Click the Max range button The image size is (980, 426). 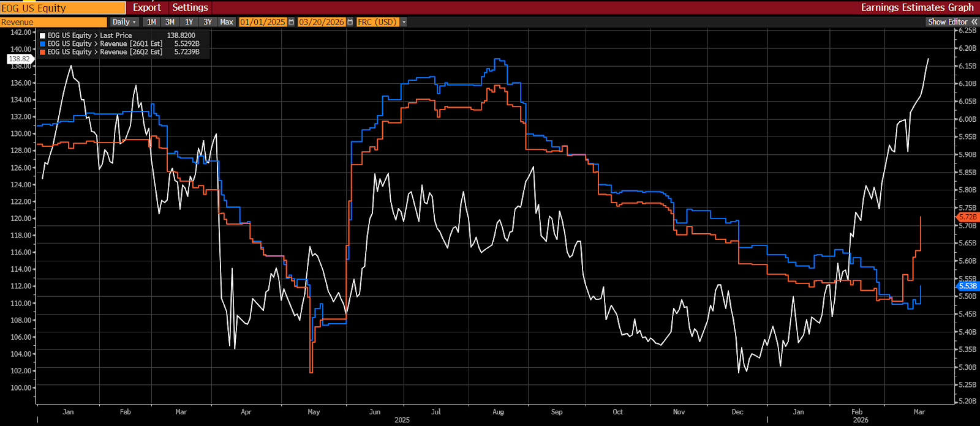click(x=227, y=22)
